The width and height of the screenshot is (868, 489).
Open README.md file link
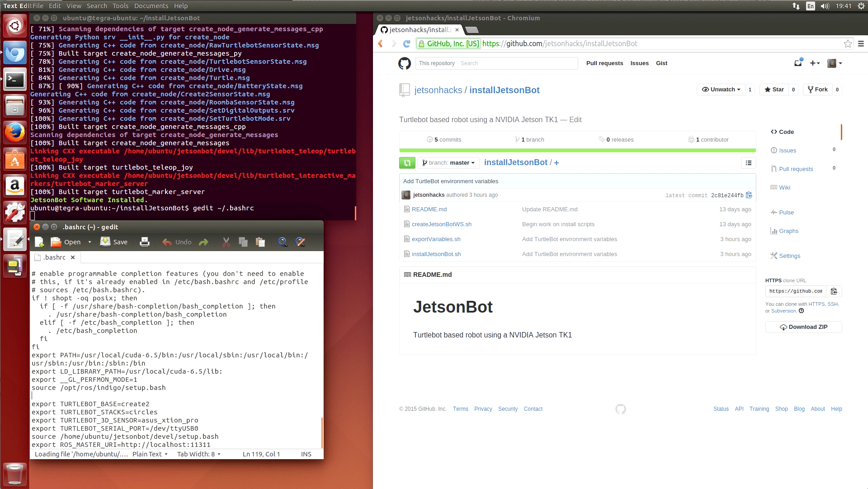[429, 209]
